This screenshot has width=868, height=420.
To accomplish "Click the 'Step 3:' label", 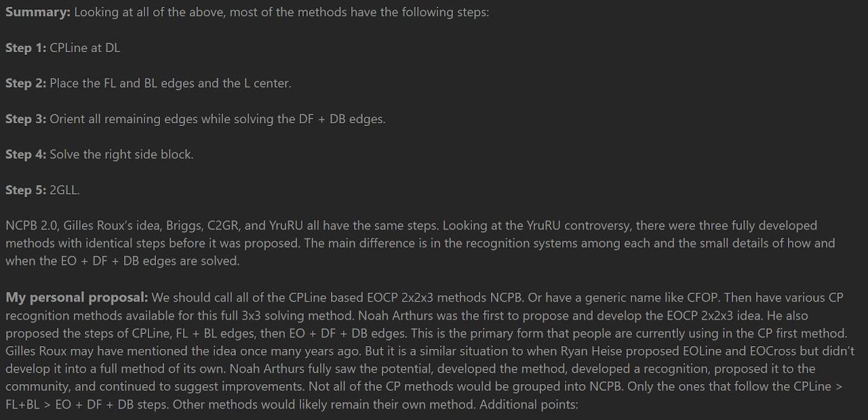I will pyautogui.click(x=26, y=119).
